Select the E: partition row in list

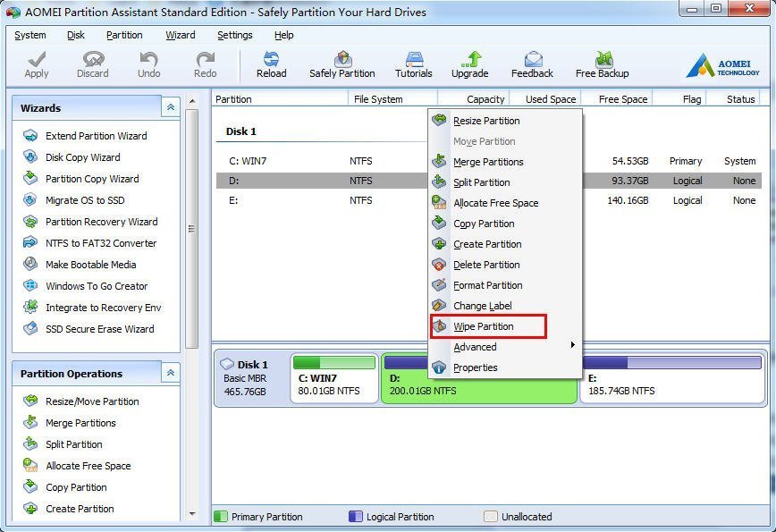click(x=489, y=200)
